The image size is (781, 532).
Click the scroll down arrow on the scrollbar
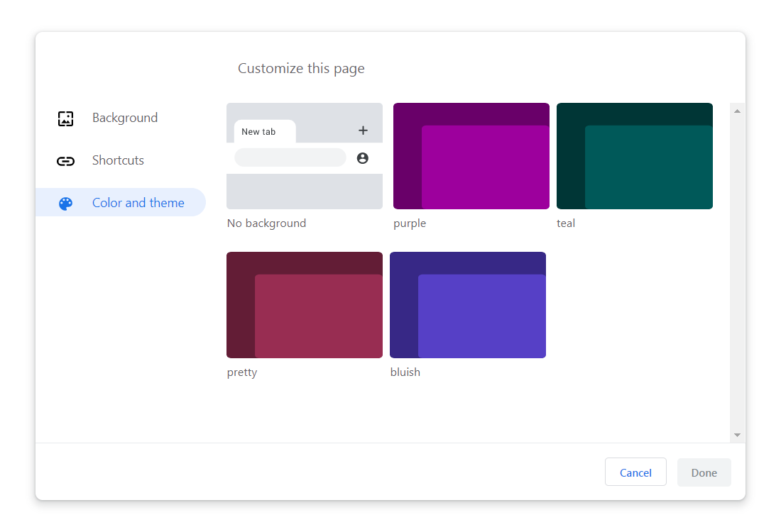(737, 435)
